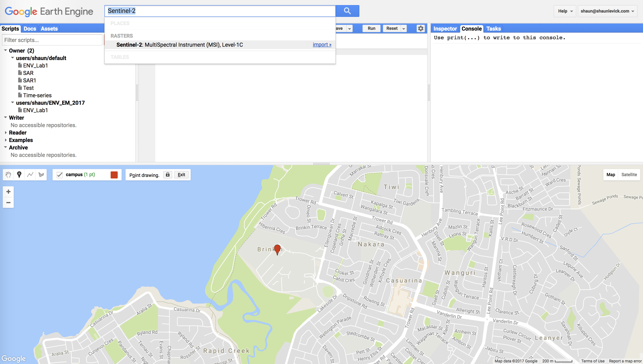Viewport: 643px width, 364px height.
Task: Toggle the campus layer visibility checkbox
Action: tap(60, 175)
